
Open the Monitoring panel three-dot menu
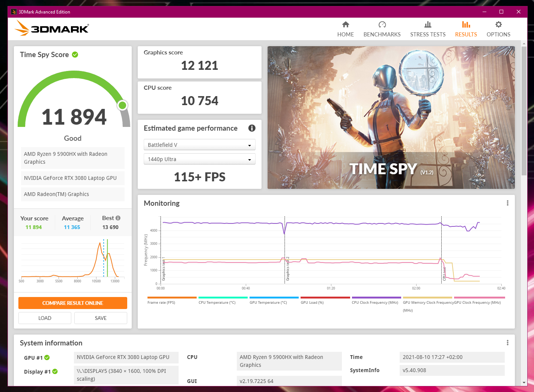point(507,203)
